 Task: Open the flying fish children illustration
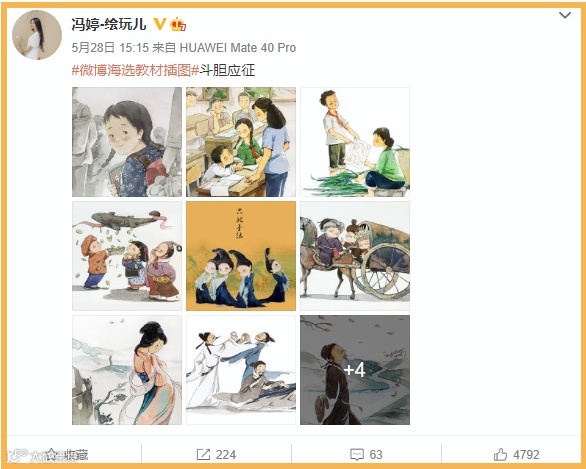point(127,256)
